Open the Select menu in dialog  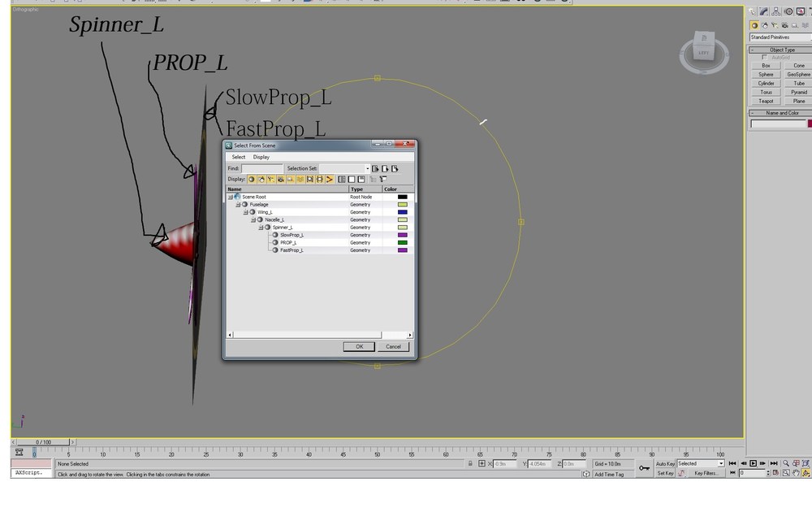[238, 157]
